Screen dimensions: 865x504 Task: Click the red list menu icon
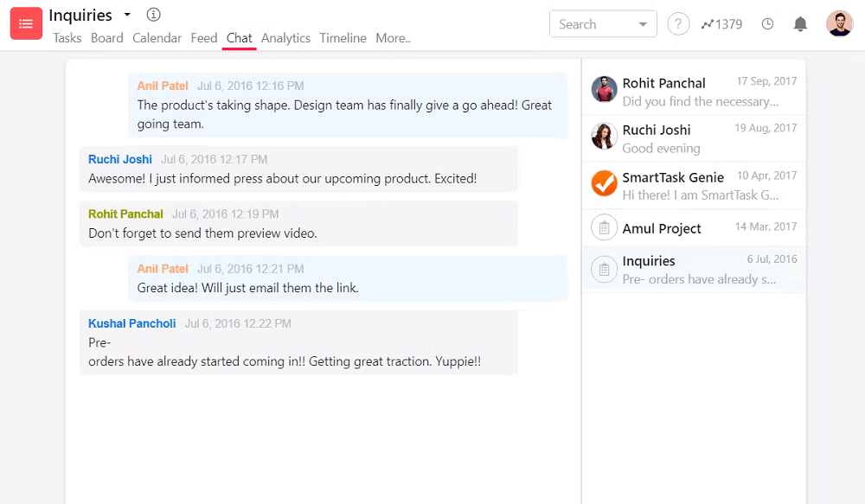[x=26, y=23]
